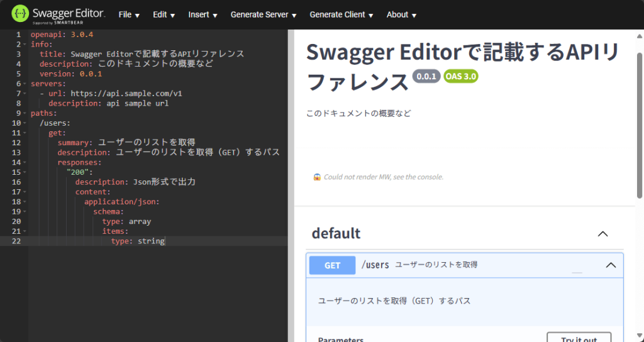Fold the get block at line 11

[x=25, y=133]
